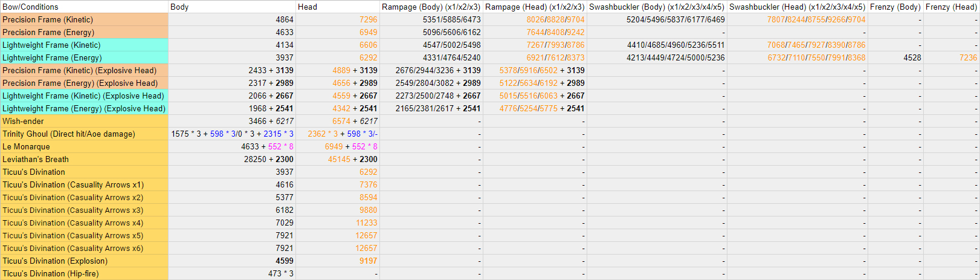Select Precision Frame (Kinetic) (Explosive Head) label
The height and width of the screenshot is (280, 980).
(84, 70)
